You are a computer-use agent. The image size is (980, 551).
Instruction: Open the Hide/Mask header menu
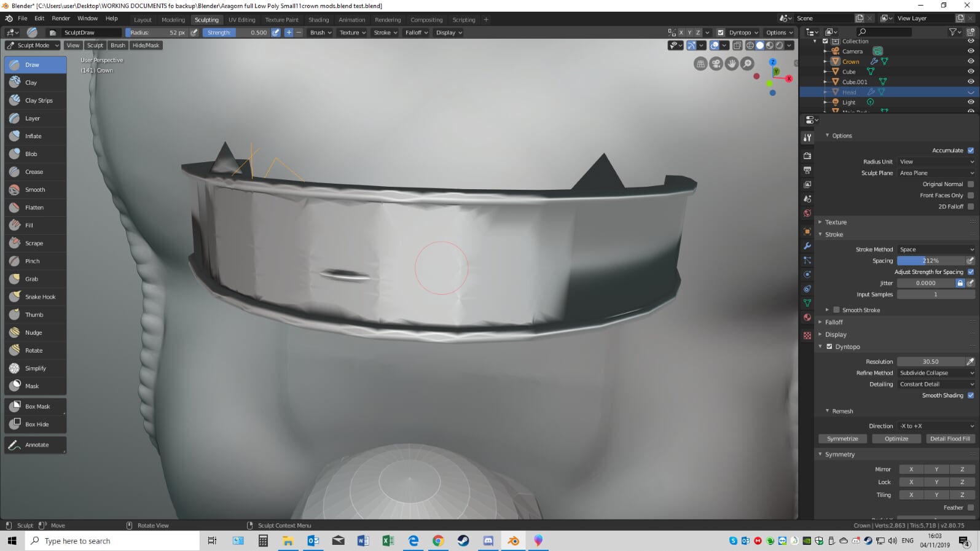point(146,45)
